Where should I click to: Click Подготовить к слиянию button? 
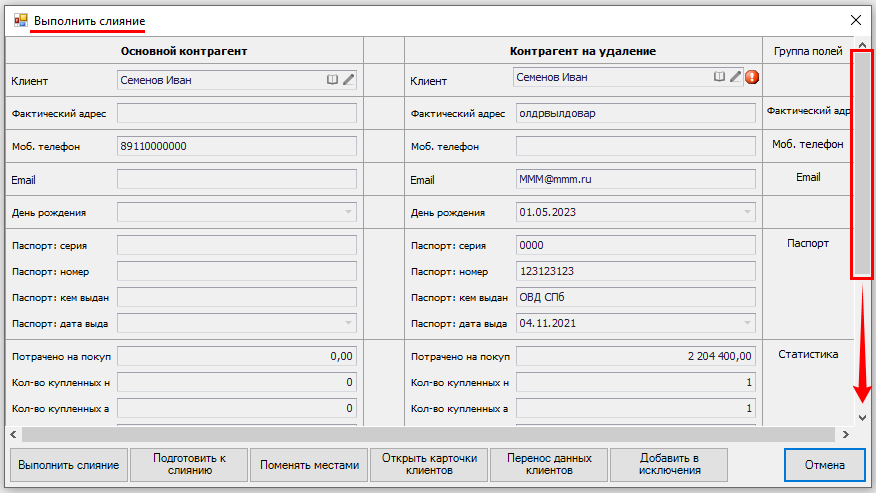(189, 465)
